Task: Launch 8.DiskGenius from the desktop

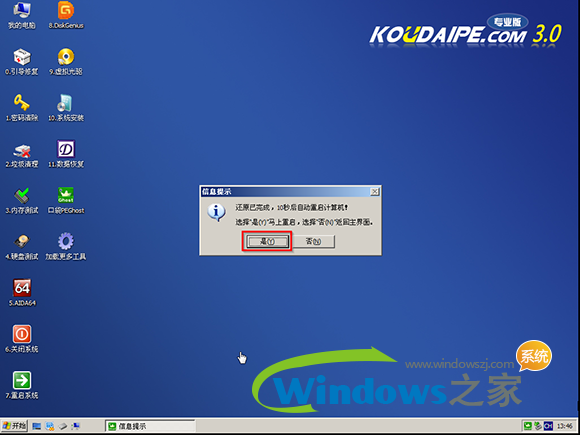Action: point(66,16)
